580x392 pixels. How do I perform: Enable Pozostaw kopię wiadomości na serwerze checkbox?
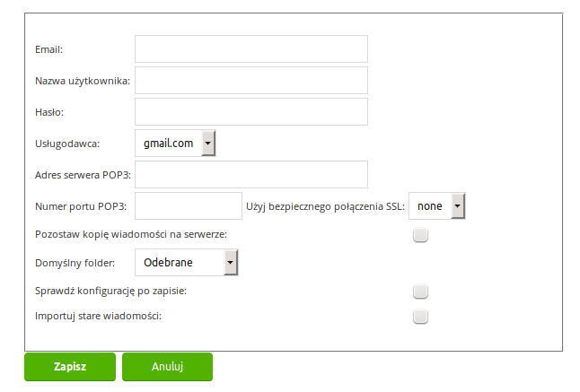click(420, 235)
